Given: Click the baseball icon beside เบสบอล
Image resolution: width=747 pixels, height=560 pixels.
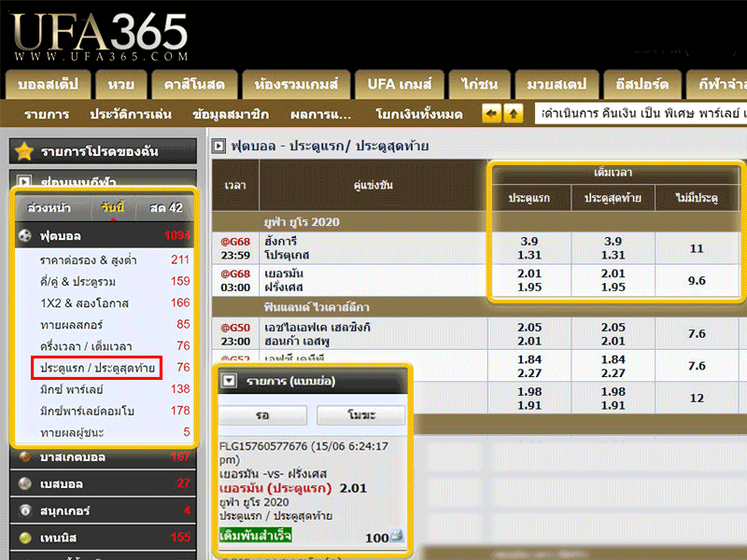Looking at the screenshot, I should [25, 483].
